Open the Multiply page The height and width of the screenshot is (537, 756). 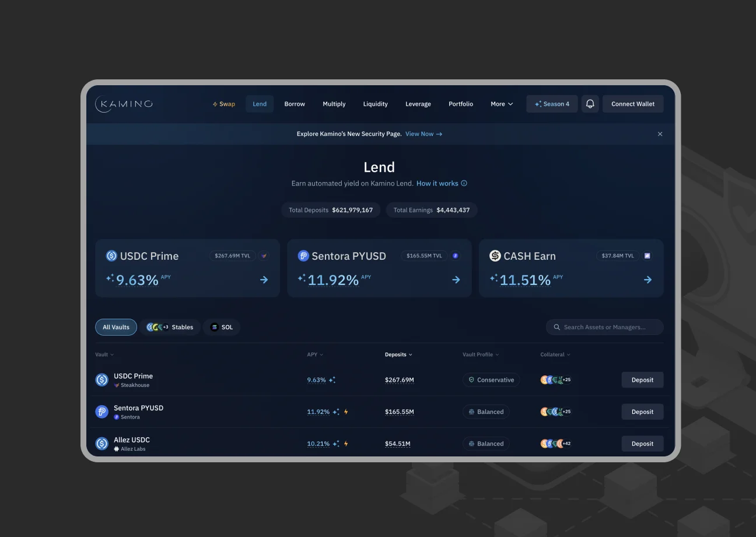point(334,104)
